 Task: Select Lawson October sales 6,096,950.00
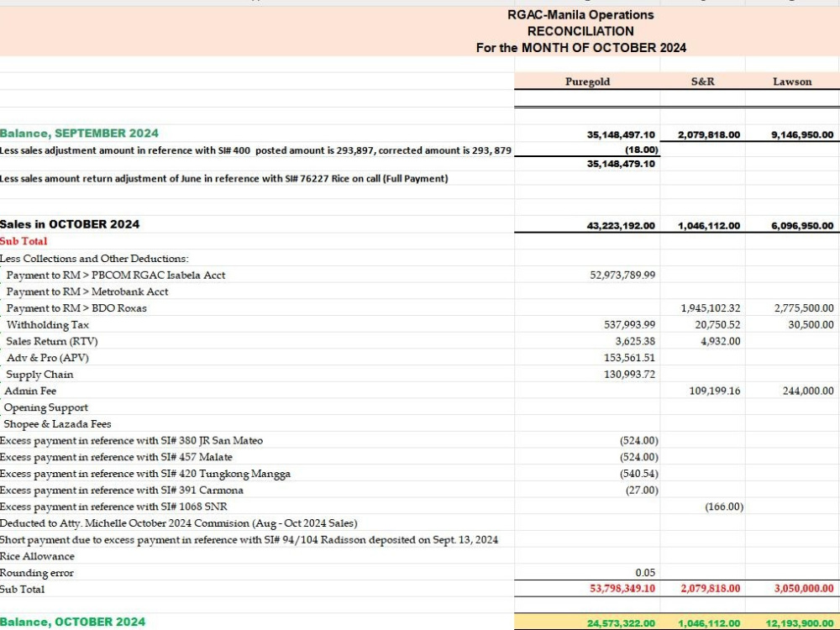(802, 225)
